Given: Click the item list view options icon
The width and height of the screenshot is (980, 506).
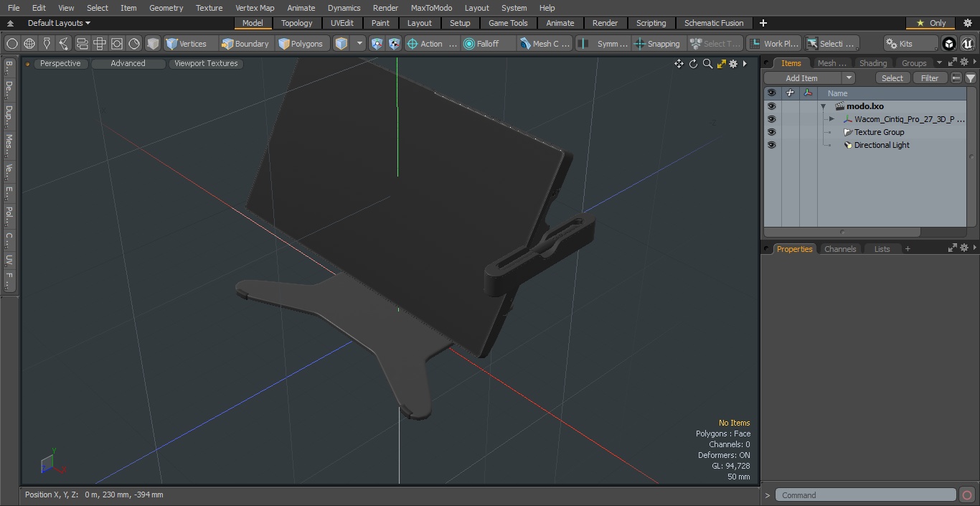Looking at the screenshot, I should [956, 78].
